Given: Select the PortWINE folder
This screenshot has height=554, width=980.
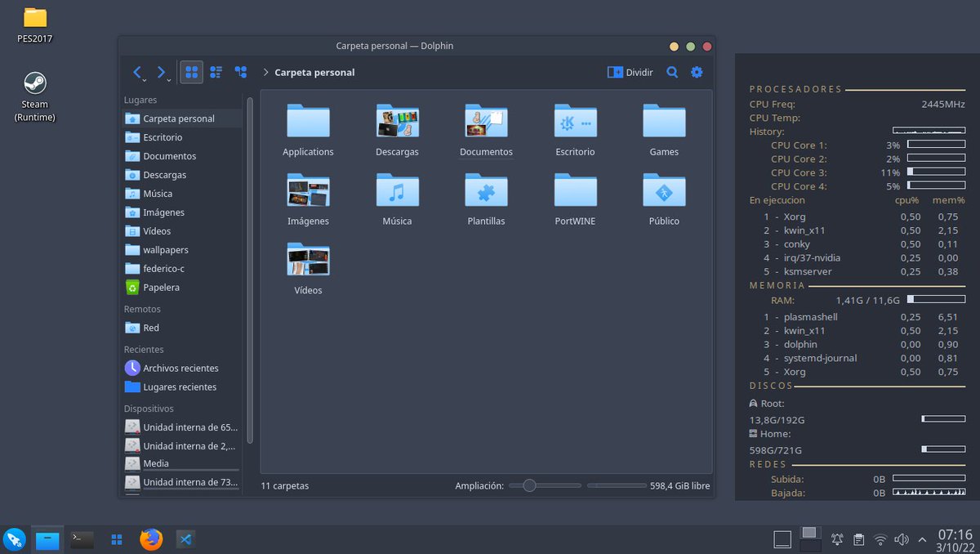Looking at the screenshot, I should pos(575,199).
